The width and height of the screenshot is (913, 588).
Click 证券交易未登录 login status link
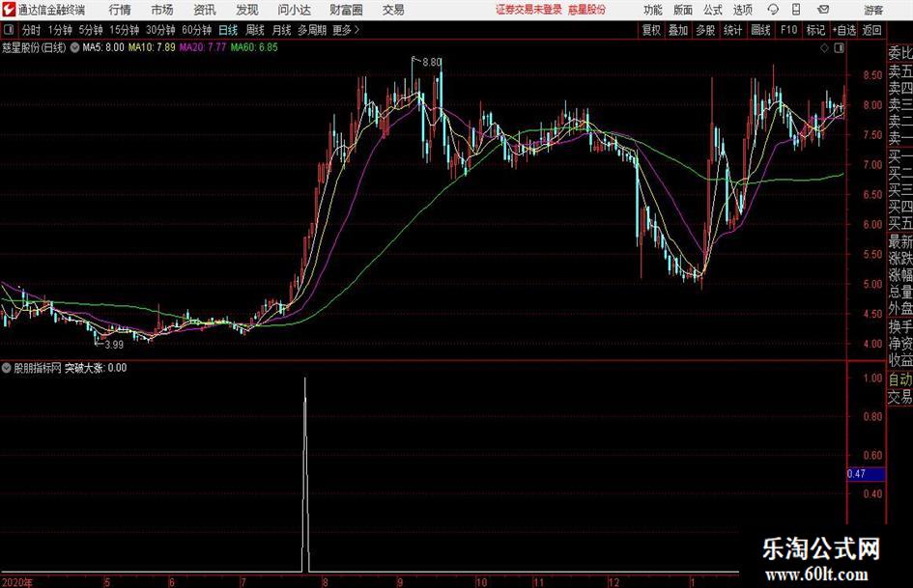click(529, 10)
